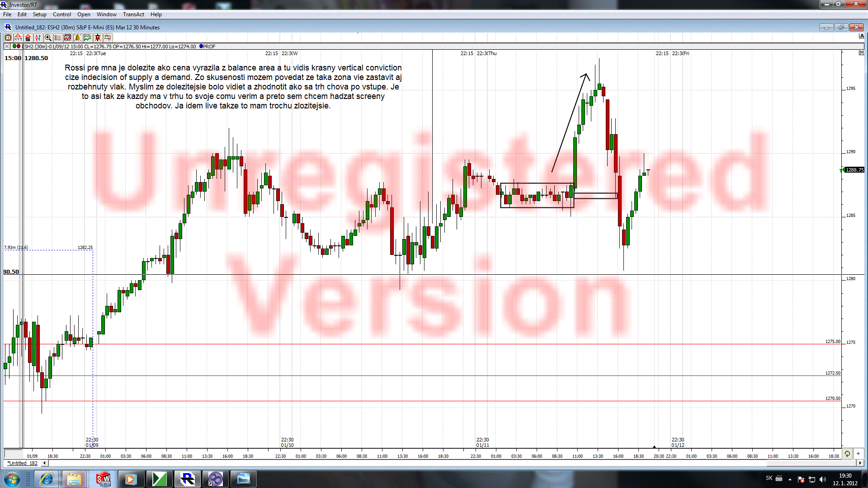Open the alarm bell toolbar icon
The width and height of the screenshot is (868, 488).
pos(78,38)
